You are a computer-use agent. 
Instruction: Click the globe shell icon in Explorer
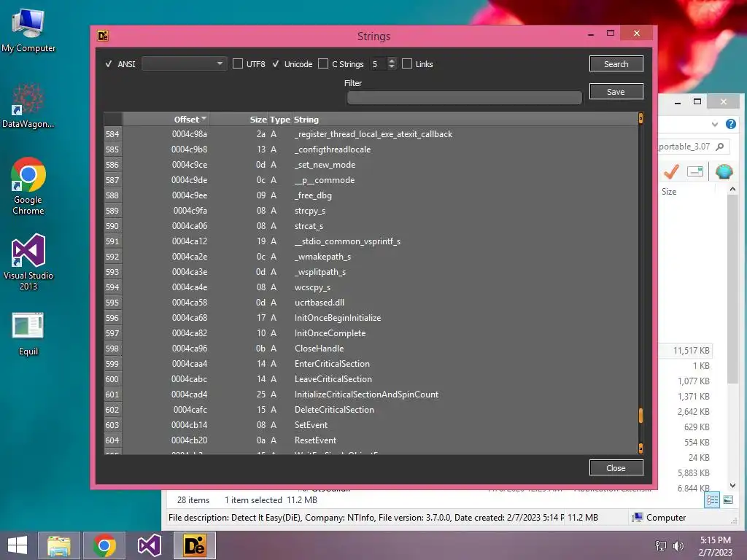tap(724, 171)
